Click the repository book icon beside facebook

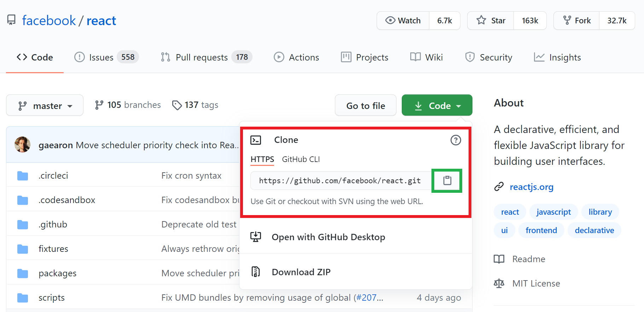pyautogui.click(x=11, y=20)
